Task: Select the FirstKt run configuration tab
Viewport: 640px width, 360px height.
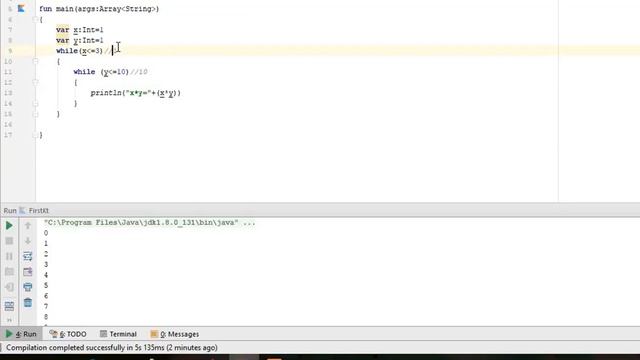Action: click(x=34, y=211)
